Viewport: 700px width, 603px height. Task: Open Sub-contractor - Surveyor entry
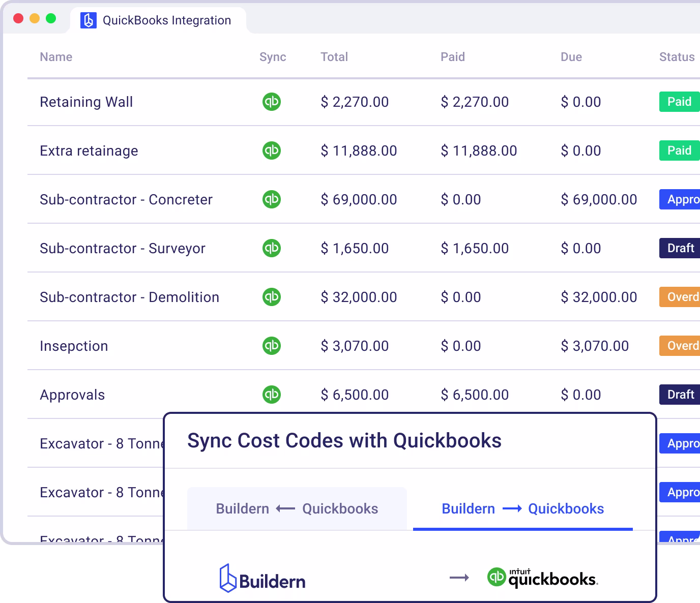[x=123, y=249]
